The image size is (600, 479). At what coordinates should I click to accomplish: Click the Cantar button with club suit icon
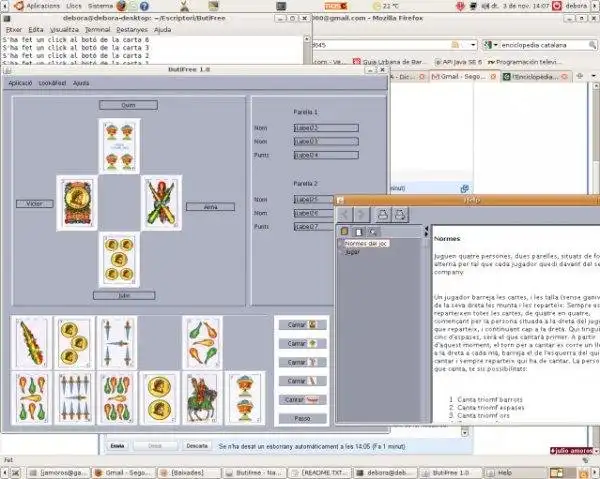[x=302, y=381]
